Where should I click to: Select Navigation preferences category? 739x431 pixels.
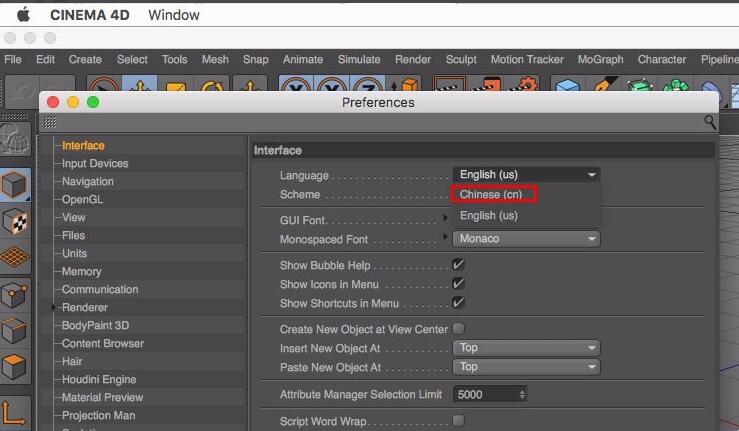click(x=88, y=182)
